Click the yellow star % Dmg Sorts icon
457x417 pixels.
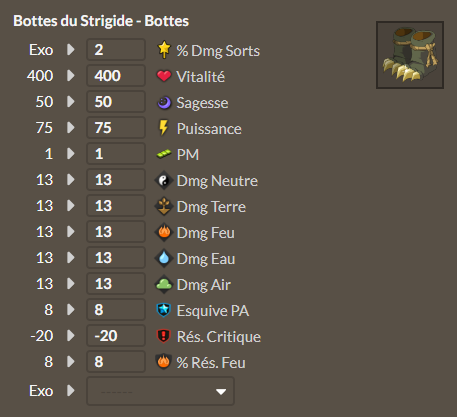click(x=164, y=49)
